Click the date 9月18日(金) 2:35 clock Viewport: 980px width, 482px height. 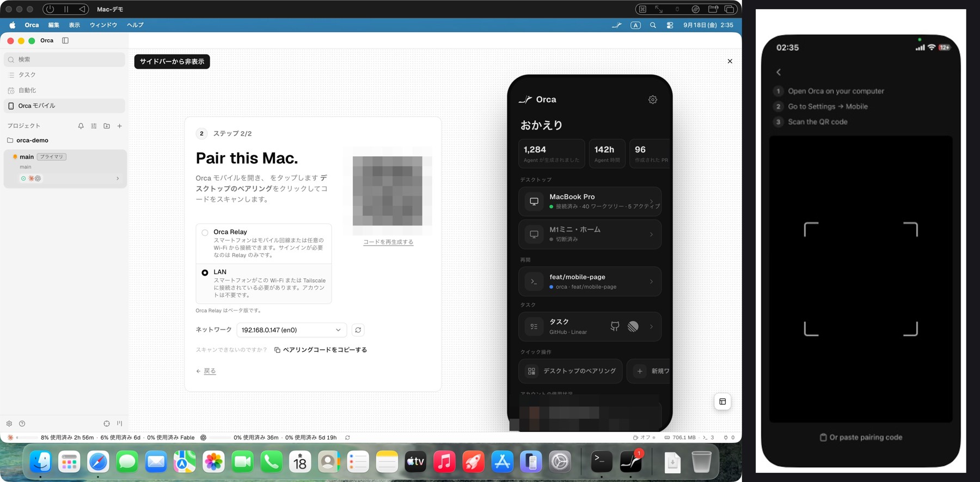tap(708, 25)
